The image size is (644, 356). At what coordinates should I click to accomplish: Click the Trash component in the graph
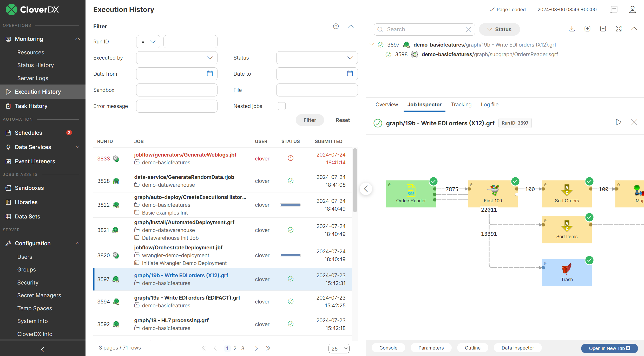[567, 272]
